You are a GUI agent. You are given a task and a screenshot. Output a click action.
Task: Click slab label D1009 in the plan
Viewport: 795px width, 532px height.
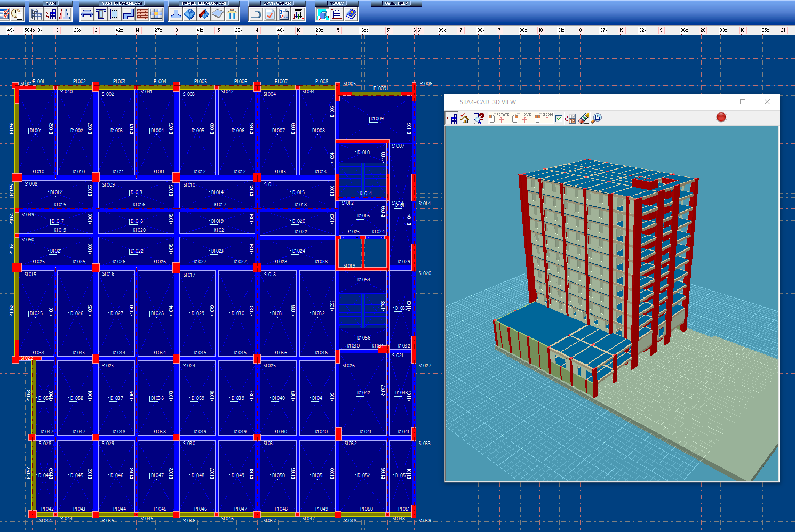[x=377, y=119]
